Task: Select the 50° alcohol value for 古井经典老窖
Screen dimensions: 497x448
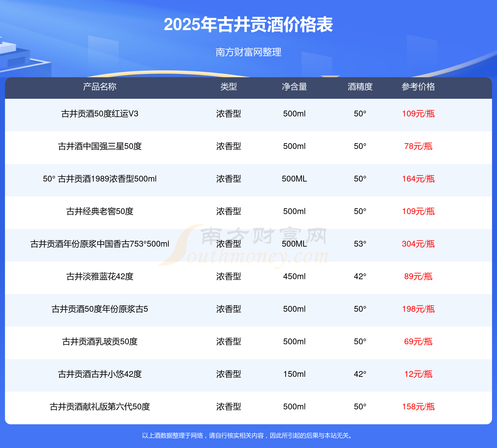Action: 360,211
